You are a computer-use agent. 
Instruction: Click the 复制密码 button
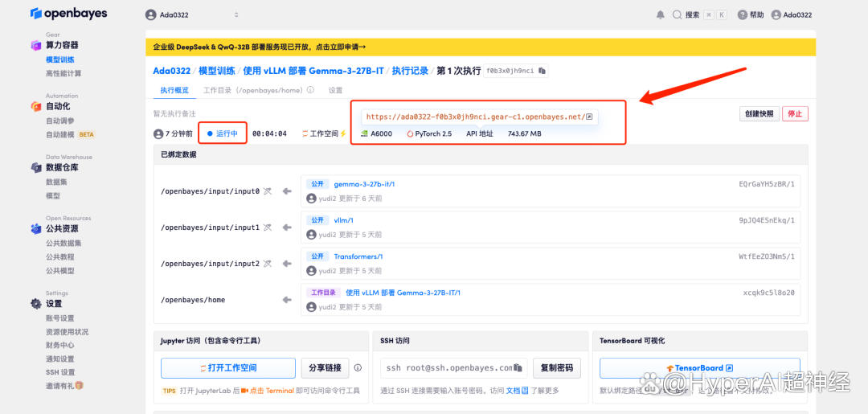point(557,368)
